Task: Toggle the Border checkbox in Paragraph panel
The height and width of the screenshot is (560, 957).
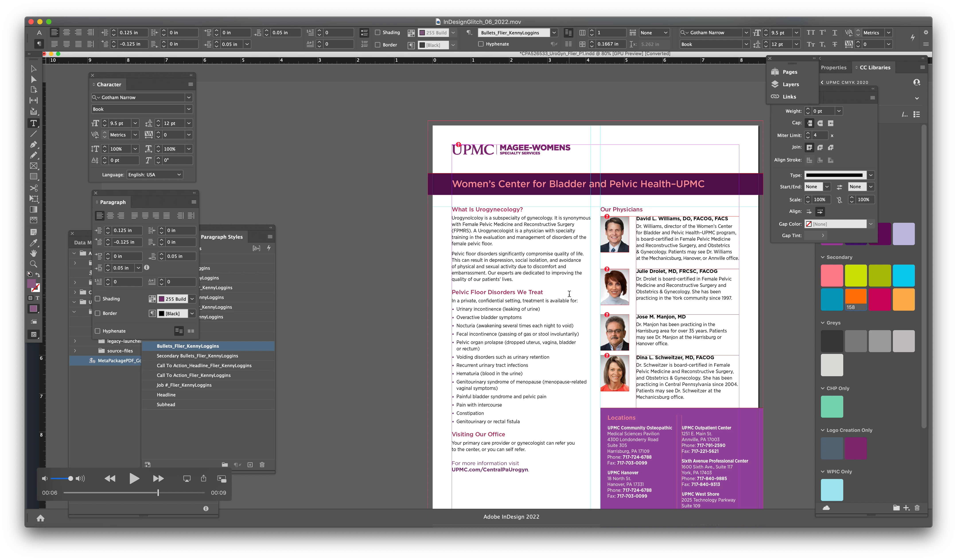Action: (98, 313)
